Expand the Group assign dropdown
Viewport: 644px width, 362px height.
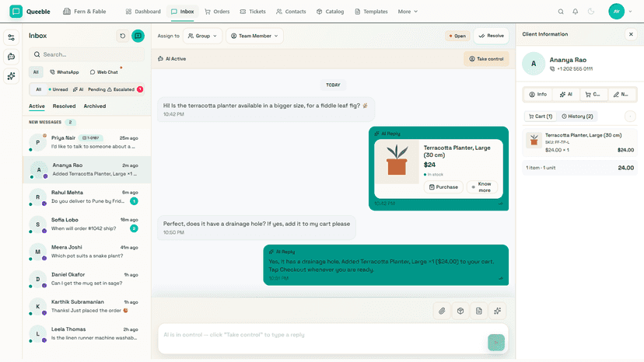click(x=202, y=36)
